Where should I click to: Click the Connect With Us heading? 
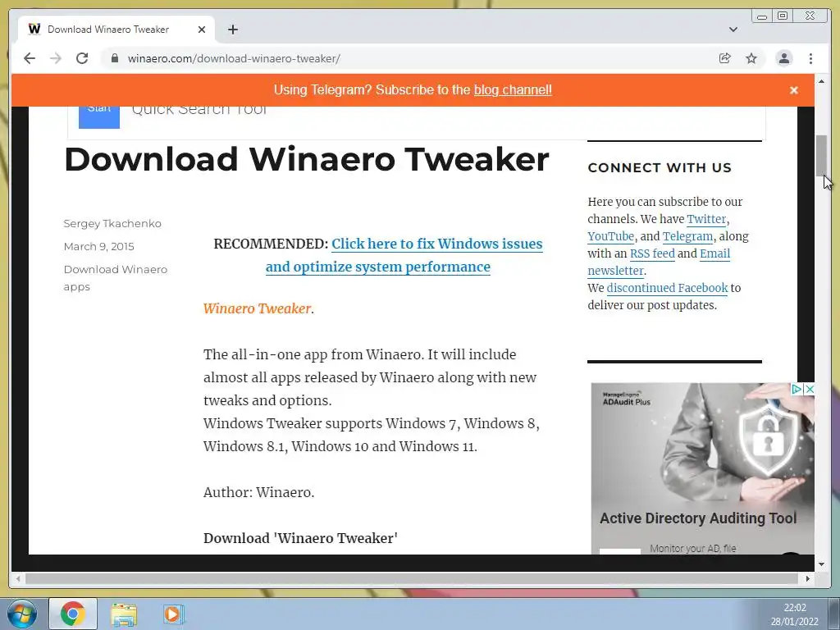click(x=660, y=167)
